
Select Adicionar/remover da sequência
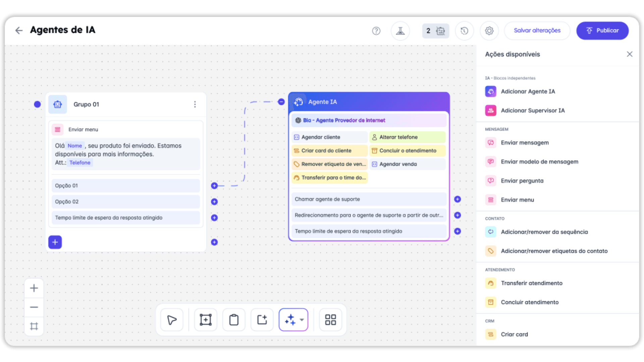click(x=536, y=232)
